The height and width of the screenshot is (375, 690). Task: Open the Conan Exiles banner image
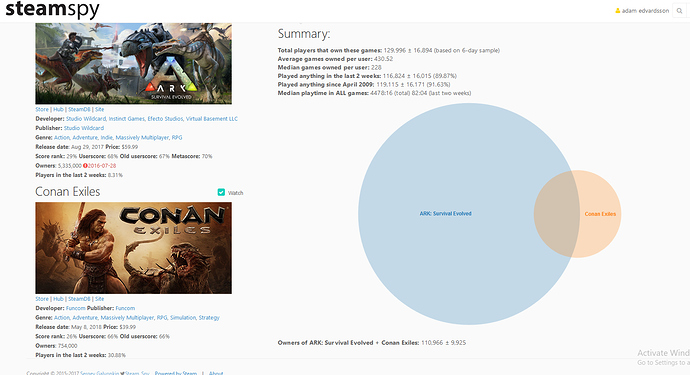click(x=133, y=248)
